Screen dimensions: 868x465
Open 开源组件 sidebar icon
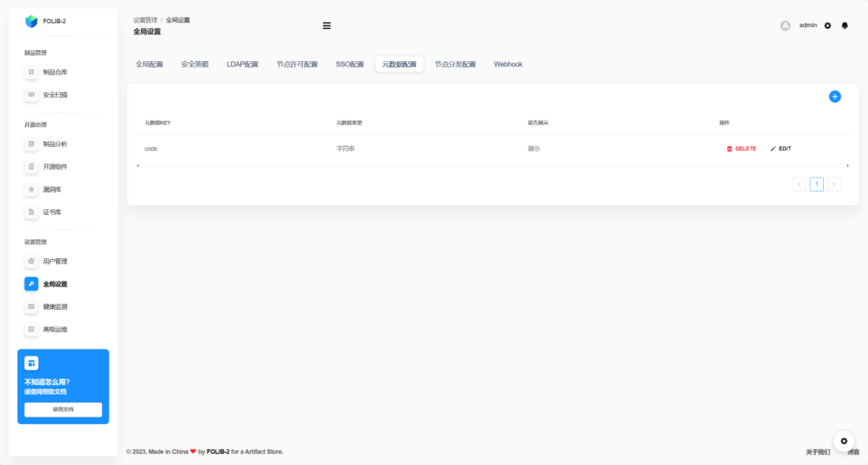(31, 167)
